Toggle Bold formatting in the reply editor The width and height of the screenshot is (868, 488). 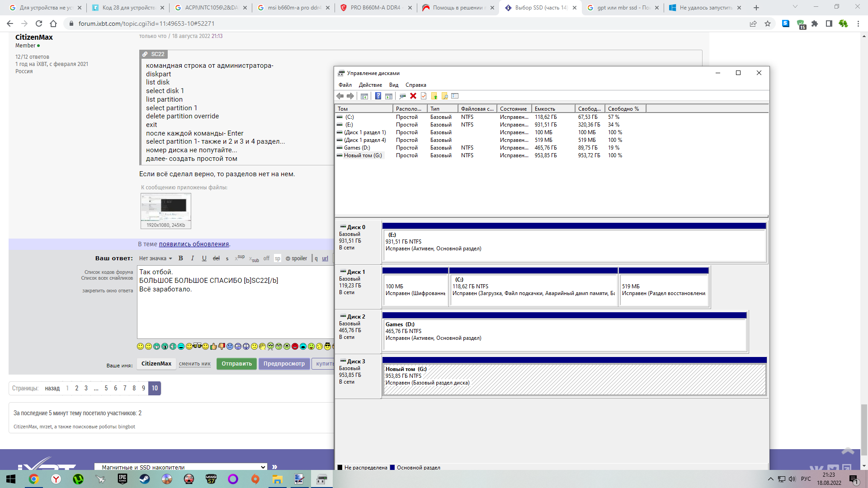click(181, 258)
